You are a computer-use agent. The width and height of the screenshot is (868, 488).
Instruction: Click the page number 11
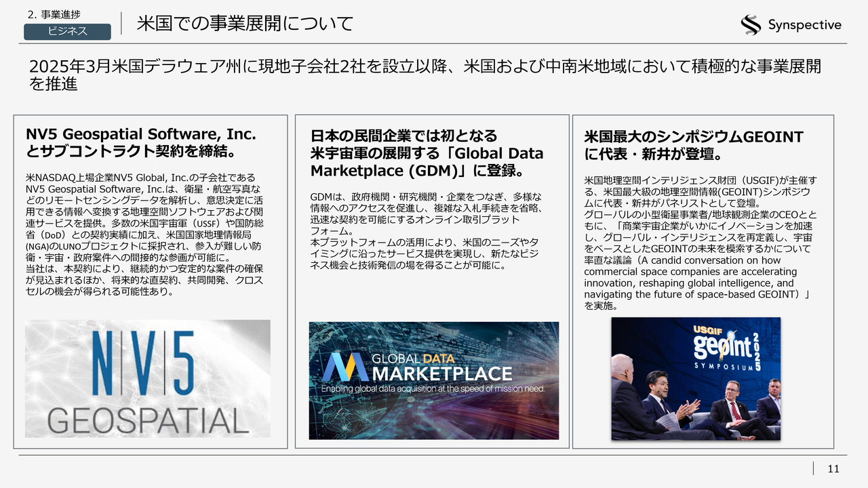833,469
